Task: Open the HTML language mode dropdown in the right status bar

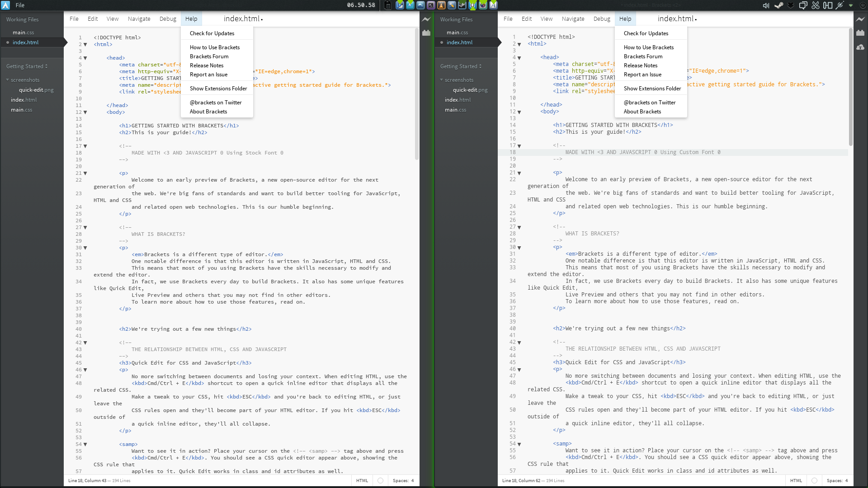Action: [796, 481]
